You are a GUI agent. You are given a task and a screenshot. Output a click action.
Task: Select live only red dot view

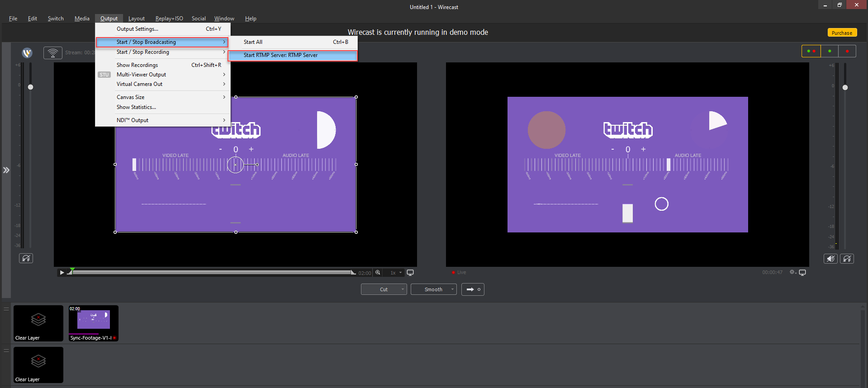[x=847, y=51]
